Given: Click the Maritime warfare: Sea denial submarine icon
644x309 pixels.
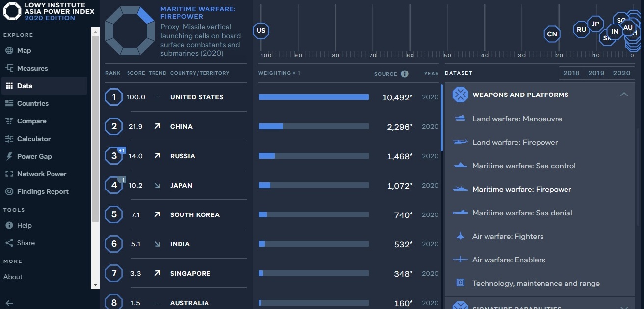Looking at the screenshot, I should pyautogui.click(x=460, y=213).
